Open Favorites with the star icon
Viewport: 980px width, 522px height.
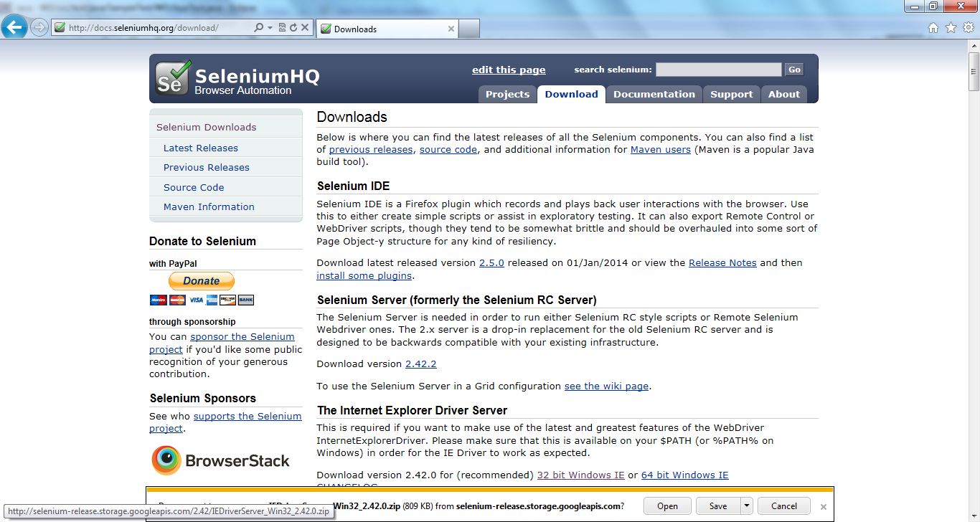click(951, 28)
